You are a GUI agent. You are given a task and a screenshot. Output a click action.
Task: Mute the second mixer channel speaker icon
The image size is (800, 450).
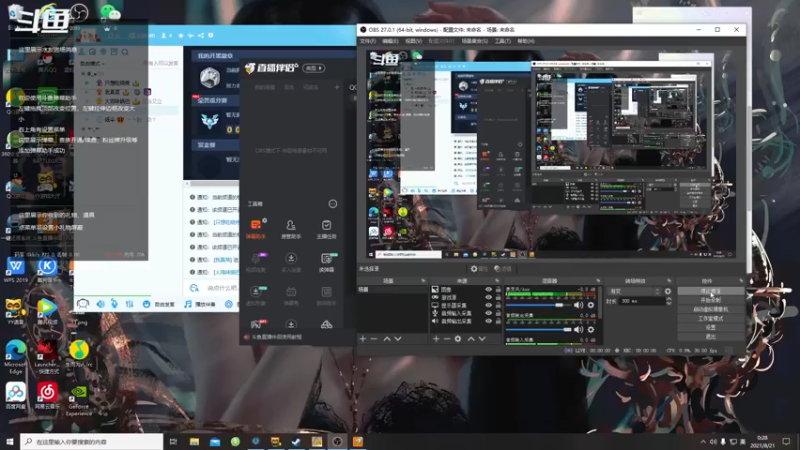pyautogui.click(x=578, y=330)
